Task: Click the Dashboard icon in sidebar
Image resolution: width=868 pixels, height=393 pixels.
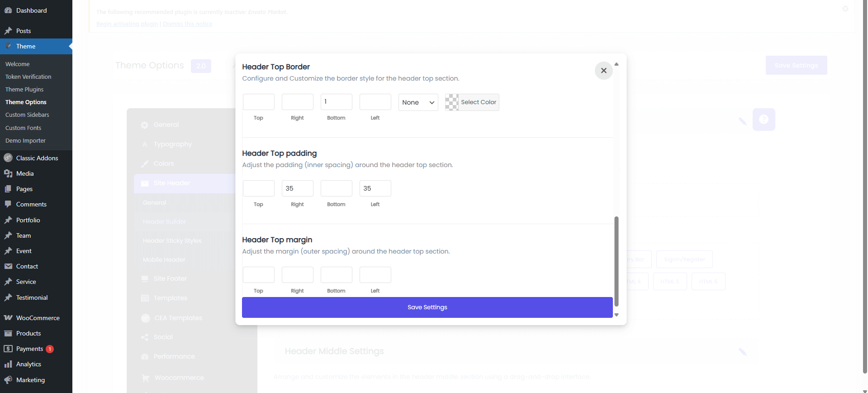Action: tap(8, 10)
